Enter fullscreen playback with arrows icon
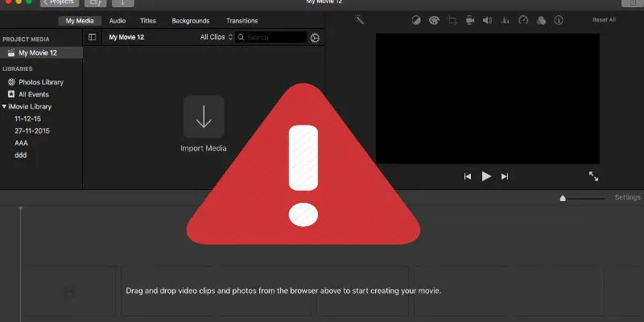644x322 pixels. (593, 176)
